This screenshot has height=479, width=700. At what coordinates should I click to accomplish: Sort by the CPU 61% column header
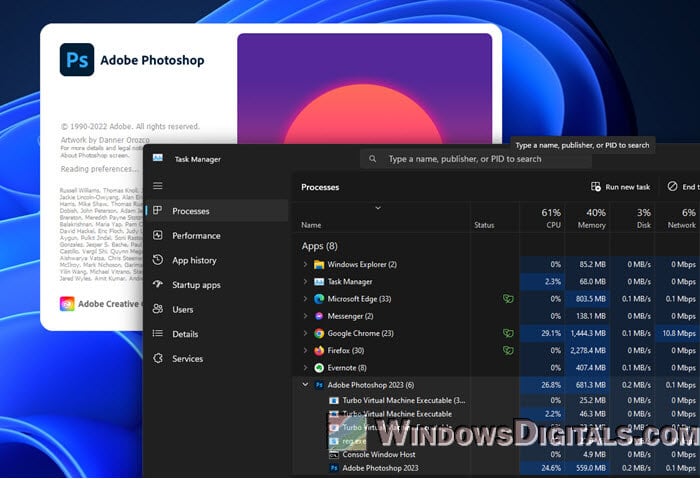point(542,218)
